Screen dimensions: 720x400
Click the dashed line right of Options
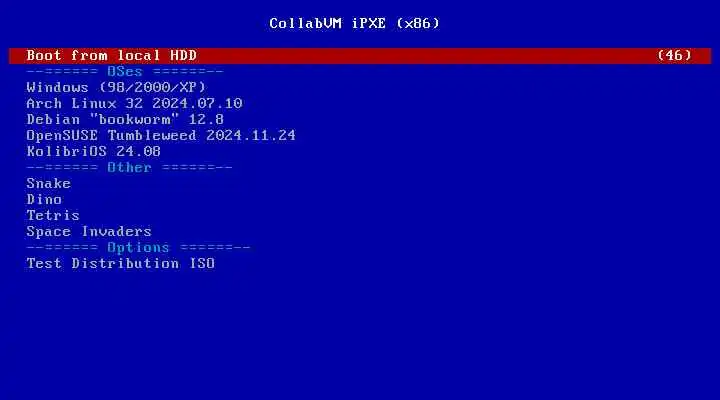click(215, 248)
